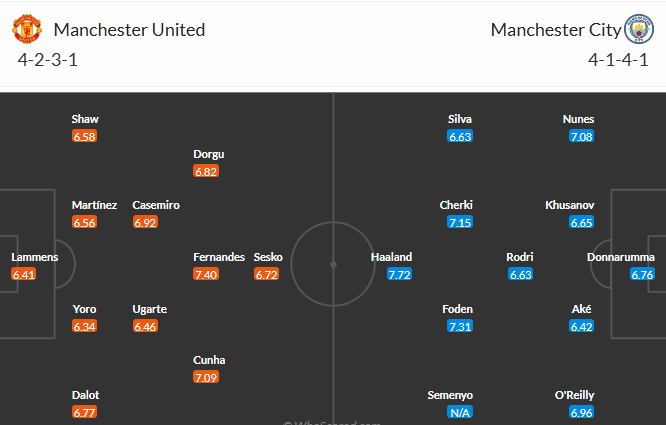Select Haaland's 7.72 rating badge
Screen dimensions: 666x425
tap(400, 274)
